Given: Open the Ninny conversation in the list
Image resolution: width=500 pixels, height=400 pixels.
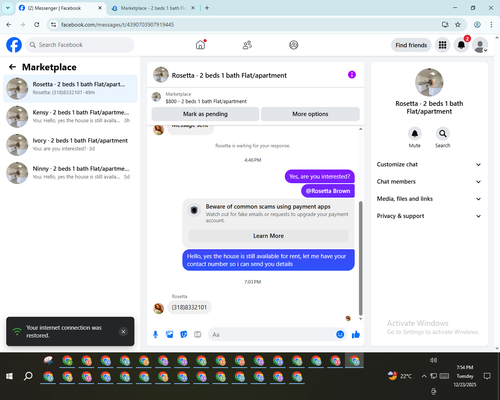Looking at the screenshot, I should click(70, 173).
